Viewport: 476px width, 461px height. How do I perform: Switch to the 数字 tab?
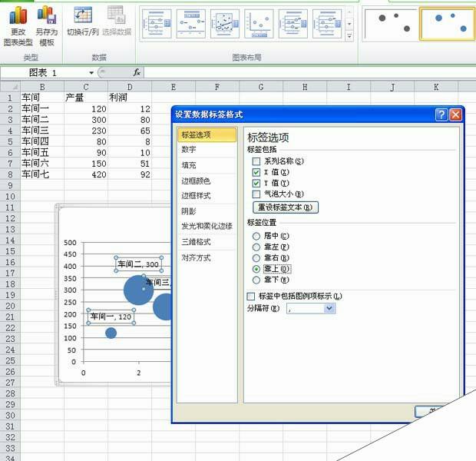click(x=207, y=150)
